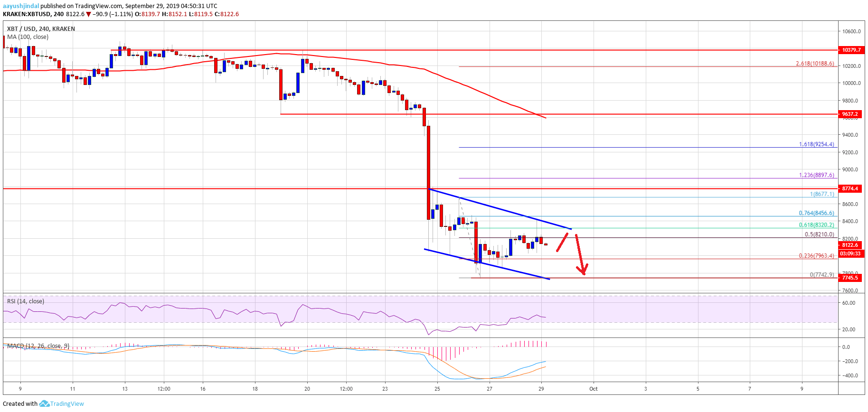
Task: Click the 9000.0 price axis value
Action: click(x=850, y=169)
